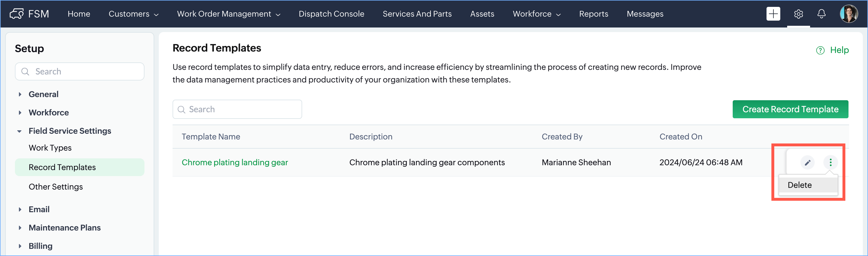Click the three-dot more options icon

point(830,162)
